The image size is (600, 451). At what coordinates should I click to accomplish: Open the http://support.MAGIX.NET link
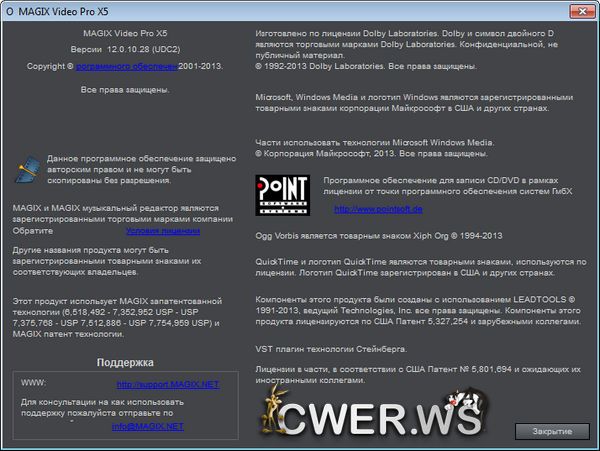167,384
